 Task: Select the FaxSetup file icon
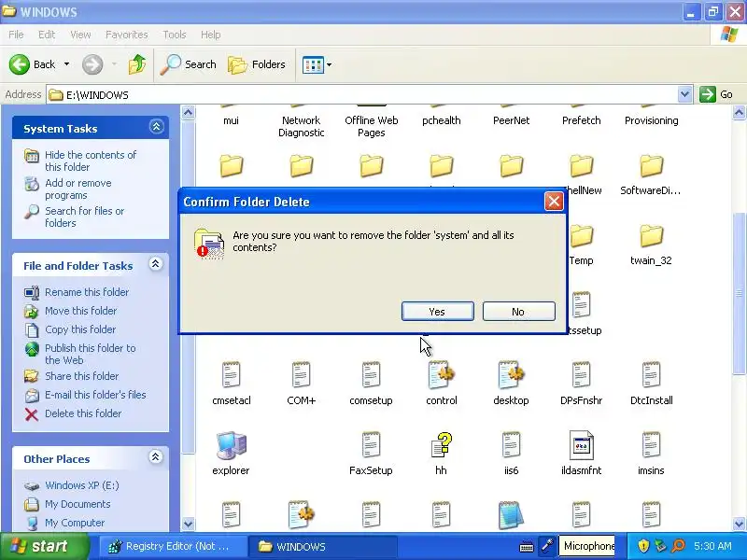click(x=371, y=445)
